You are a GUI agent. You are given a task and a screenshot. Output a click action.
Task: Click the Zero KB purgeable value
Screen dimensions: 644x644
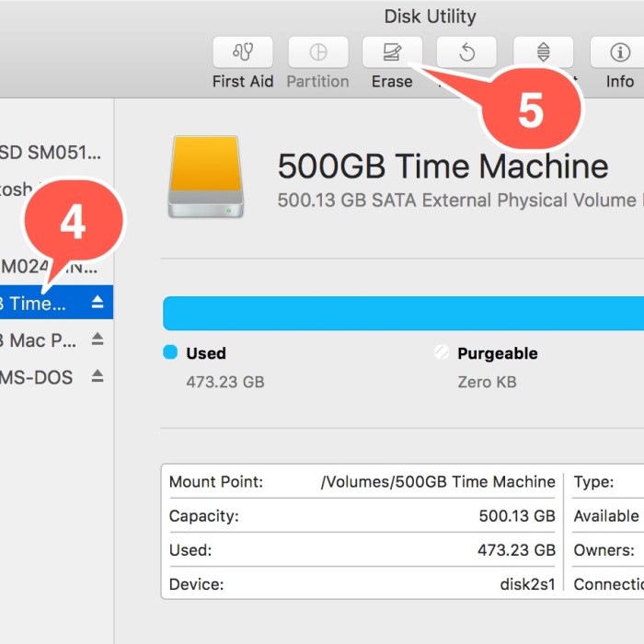tap(487, 382)
